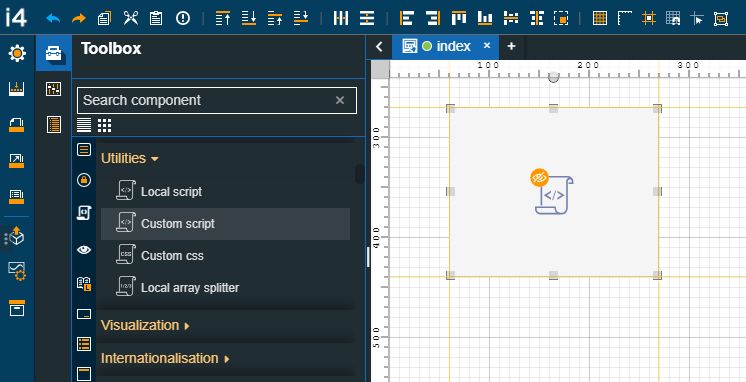Click inside the Search component field
746x382 pixels.
[x=216, y=100]
